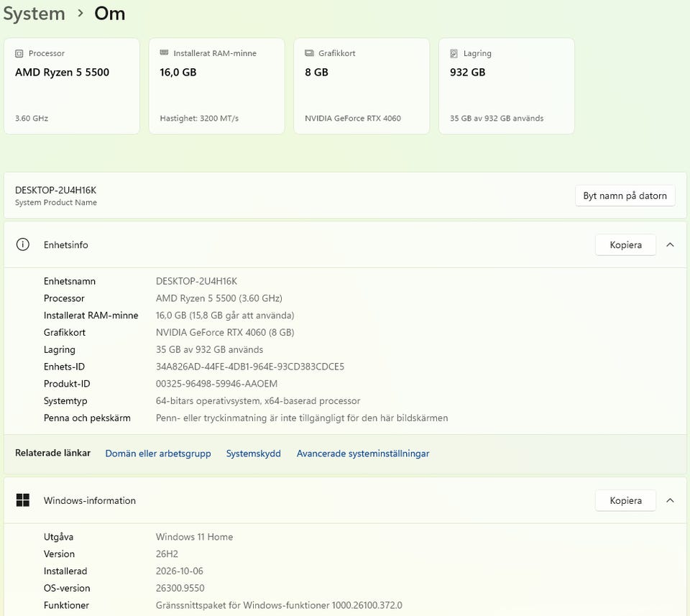Copy Enhetsinfo with Kopiera button

click(625, 244)
